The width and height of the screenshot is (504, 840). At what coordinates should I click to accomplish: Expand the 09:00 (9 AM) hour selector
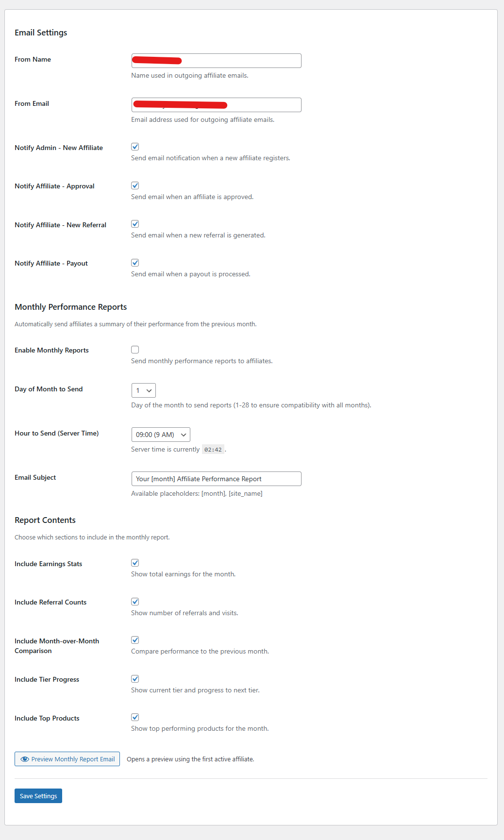pyautogui.click(x=160, y=434)
